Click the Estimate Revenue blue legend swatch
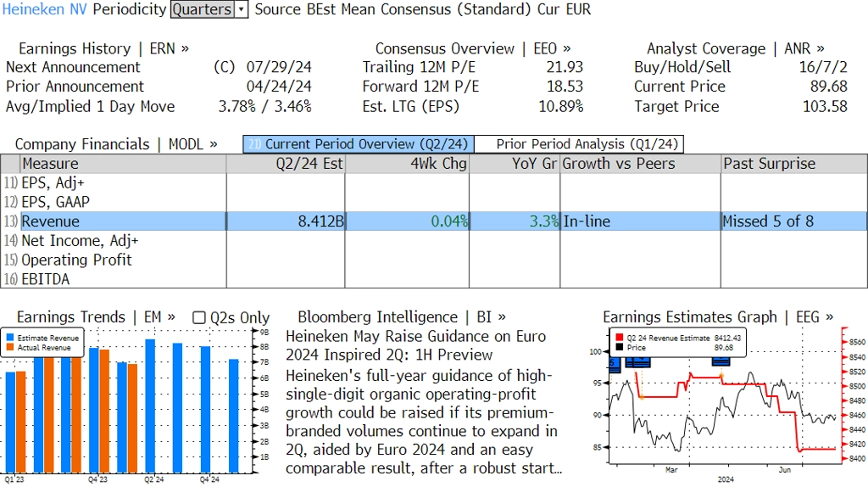 click(x=10, y=338)
